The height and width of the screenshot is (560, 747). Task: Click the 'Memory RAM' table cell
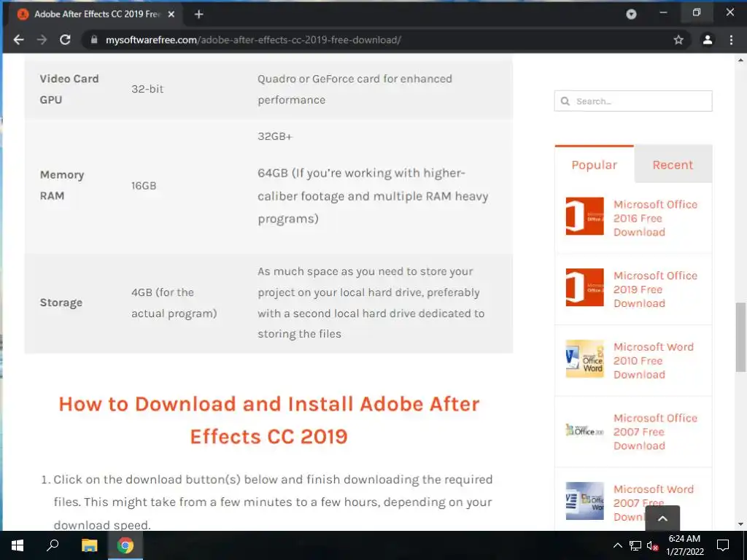pos(62,185)
